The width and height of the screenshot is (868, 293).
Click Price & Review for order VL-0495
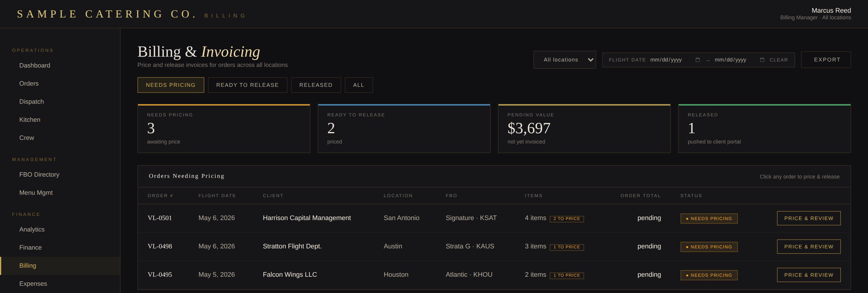pos(808,275)
